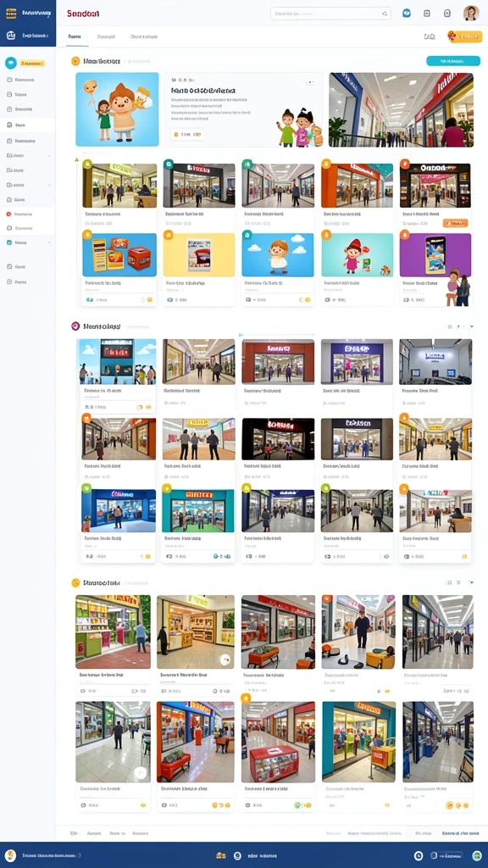Screen dimensions: 488x868
Task: Open the store photo with red display kiosk
Action: 278,742
